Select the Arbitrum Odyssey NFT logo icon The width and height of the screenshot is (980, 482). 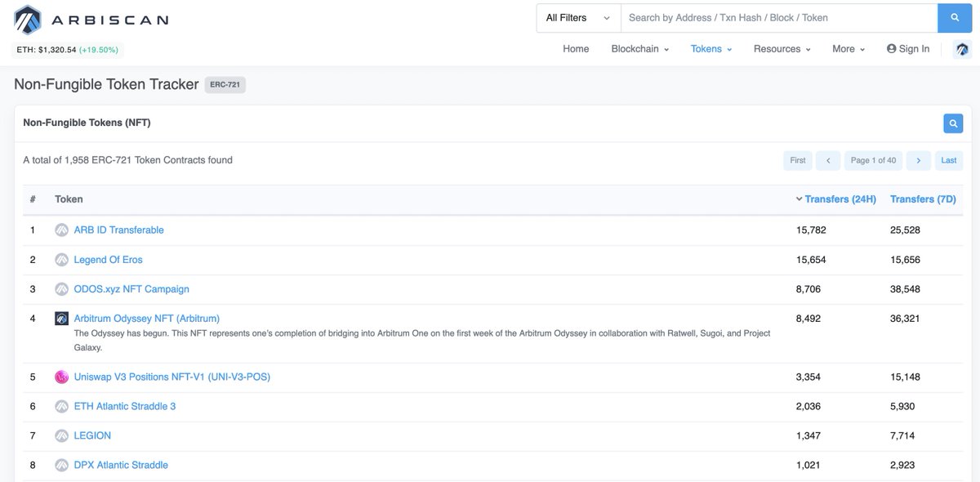(x=61, y=319)
